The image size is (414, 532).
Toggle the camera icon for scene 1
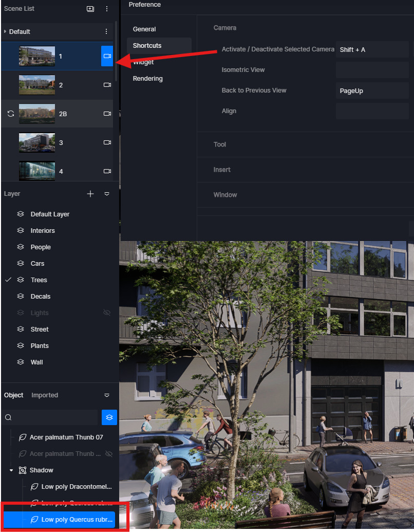(x=107, y=56)
